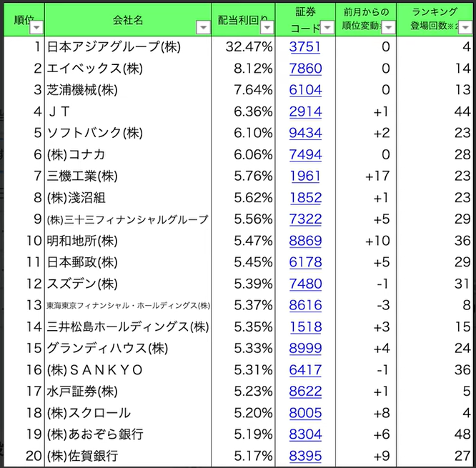Open stock code link 8304
The height and width of the screenshot is (468, 476).
pos(305,434)
